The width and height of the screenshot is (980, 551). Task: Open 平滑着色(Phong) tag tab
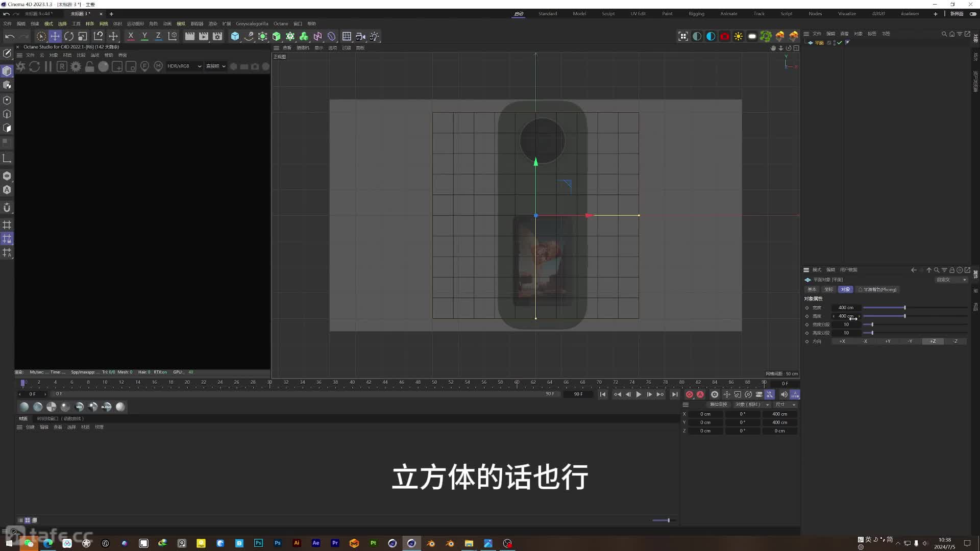point(877,289)
